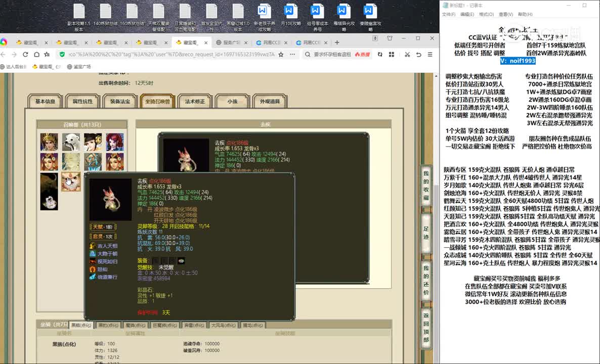Click the scissors screenshot tool icon

click(407, 54)
